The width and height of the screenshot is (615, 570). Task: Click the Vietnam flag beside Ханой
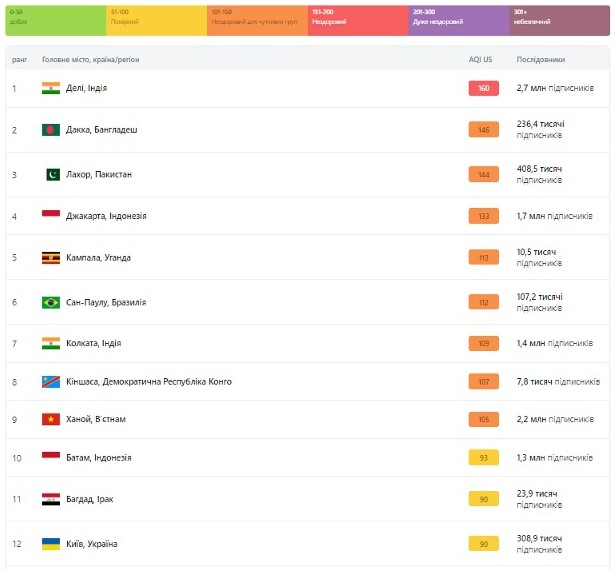tap(51, 419)
